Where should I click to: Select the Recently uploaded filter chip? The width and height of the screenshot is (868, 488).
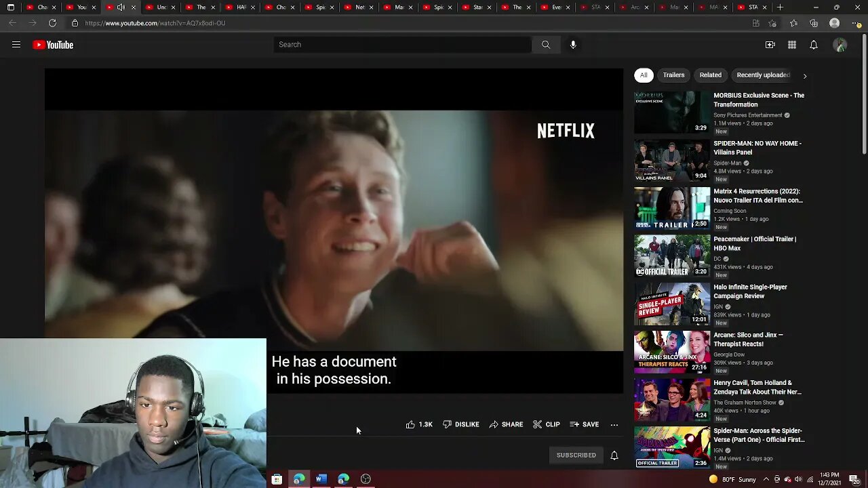762,75
